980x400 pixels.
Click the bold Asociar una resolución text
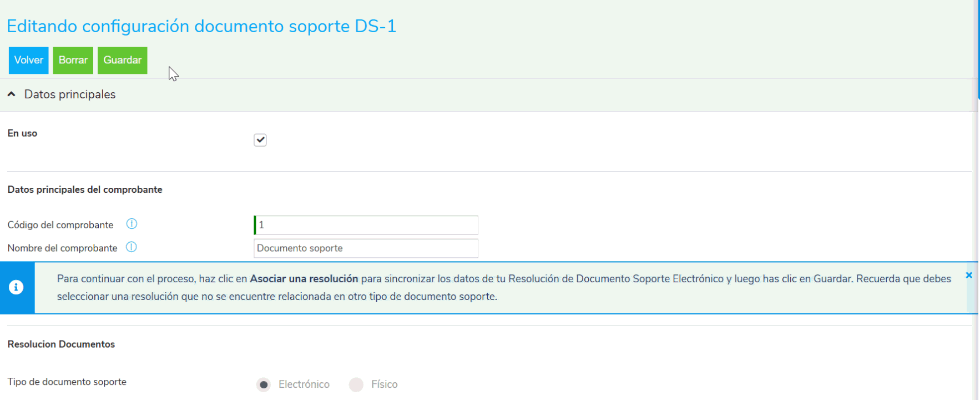pos(304,279)
